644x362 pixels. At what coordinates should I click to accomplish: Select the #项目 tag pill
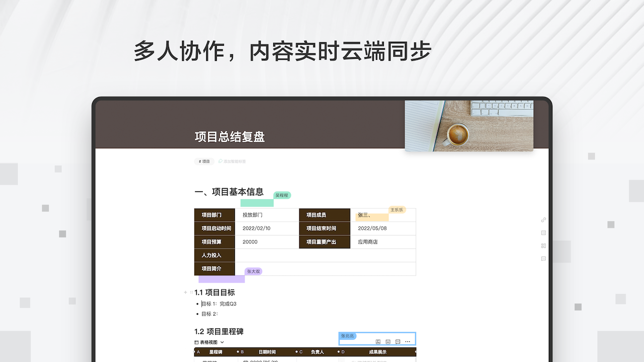204,161
